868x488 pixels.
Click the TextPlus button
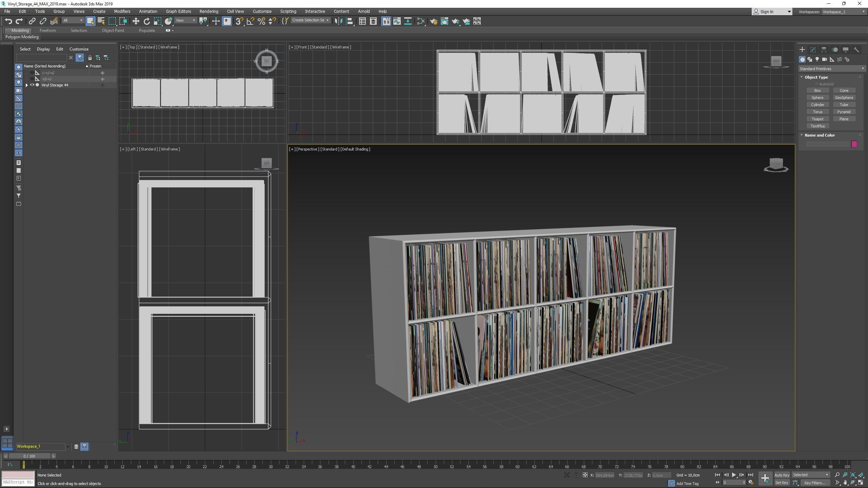point(817,126)
